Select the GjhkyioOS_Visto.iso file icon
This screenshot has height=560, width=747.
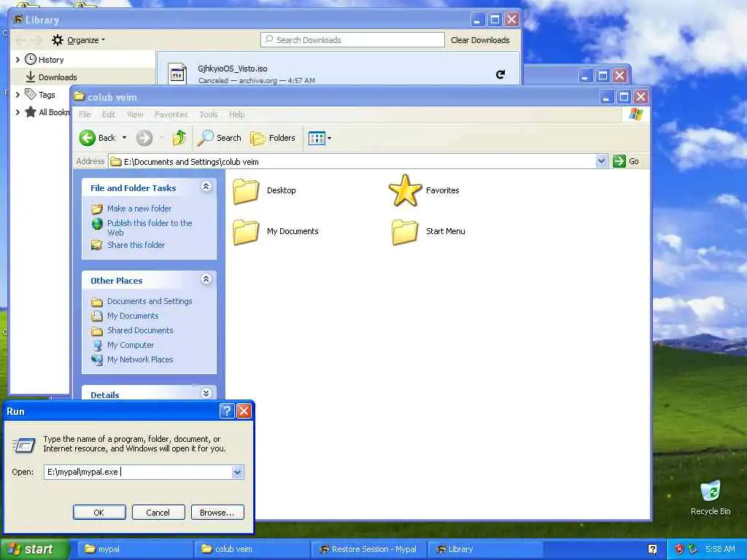[x=177, y=74]
